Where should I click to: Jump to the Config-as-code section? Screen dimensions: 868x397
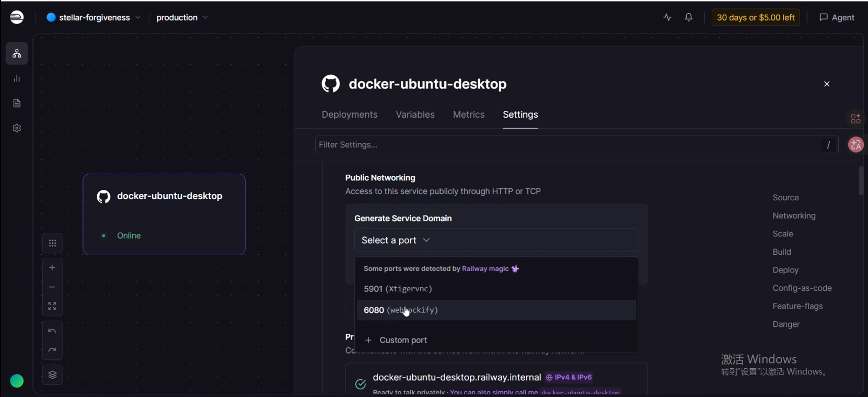click(x=802, y=288)
